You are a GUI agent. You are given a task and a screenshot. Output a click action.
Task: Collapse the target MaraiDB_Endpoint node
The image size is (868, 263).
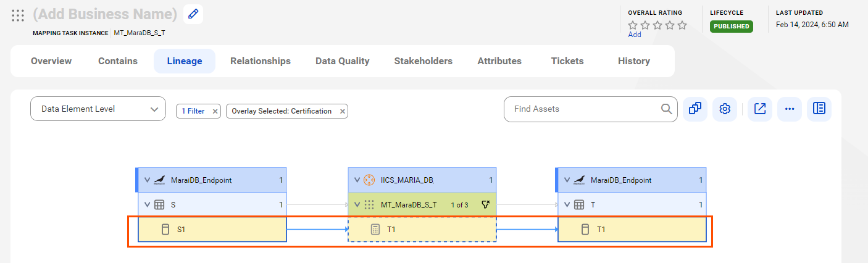(x=567, y=180)
